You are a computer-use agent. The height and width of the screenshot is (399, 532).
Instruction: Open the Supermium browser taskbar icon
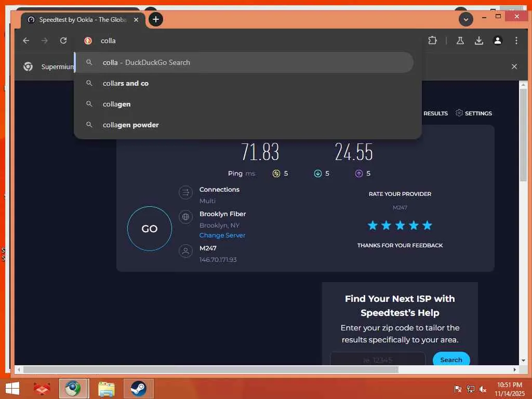[74, 389]
